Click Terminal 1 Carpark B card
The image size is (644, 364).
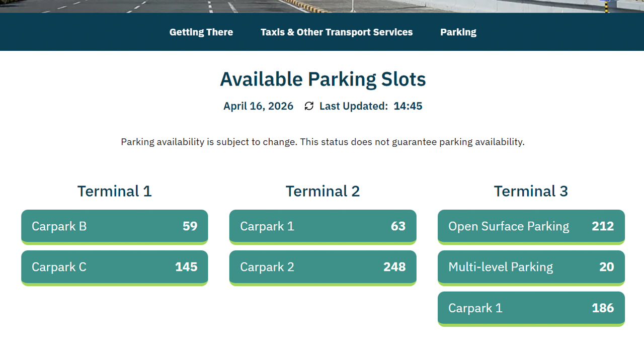pyautogui.click(x=114, y=227)
